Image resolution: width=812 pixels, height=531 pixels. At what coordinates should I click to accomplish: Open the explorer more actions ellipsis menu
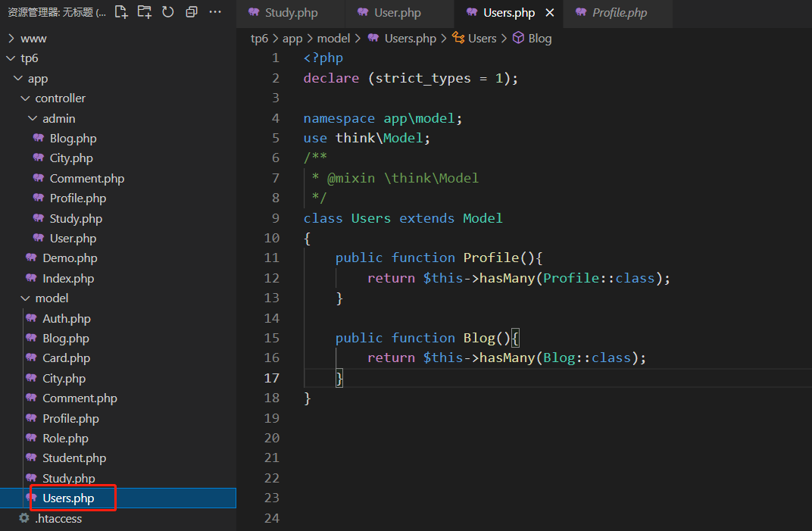click(x=215, y=12)
